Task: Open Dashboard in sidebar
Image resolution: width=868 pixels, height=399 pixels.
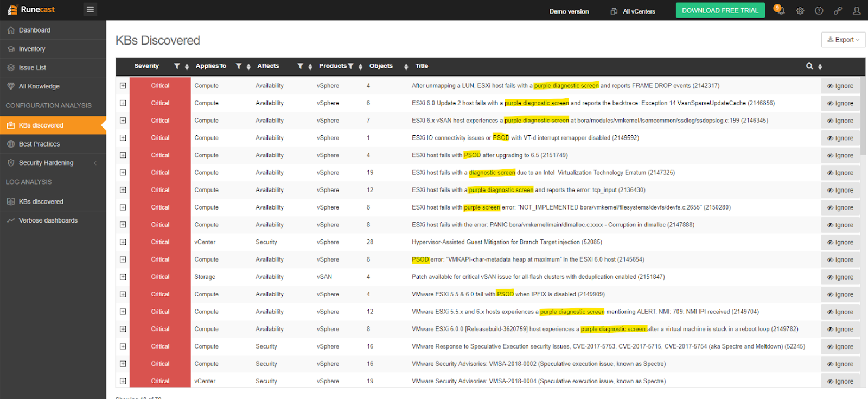Action: tap(53, 30)
